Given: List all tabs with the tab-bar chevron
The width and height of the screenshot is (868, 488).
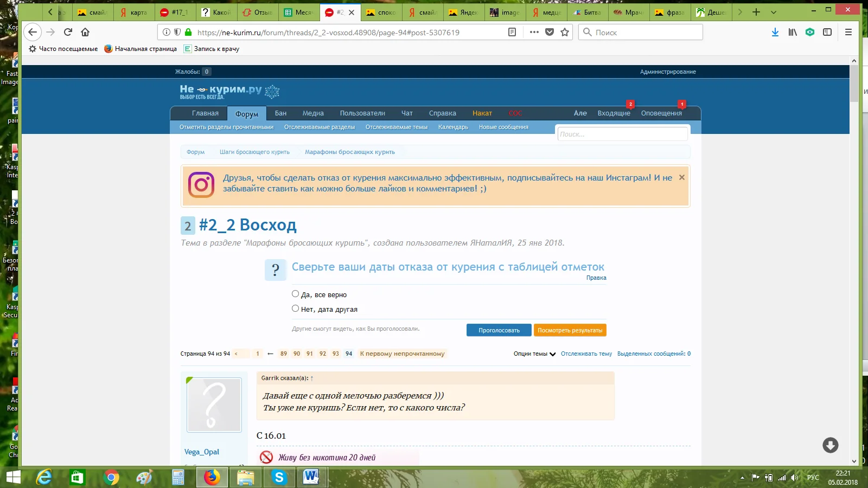Looking at the screenshot, I should tap(774, 12).
